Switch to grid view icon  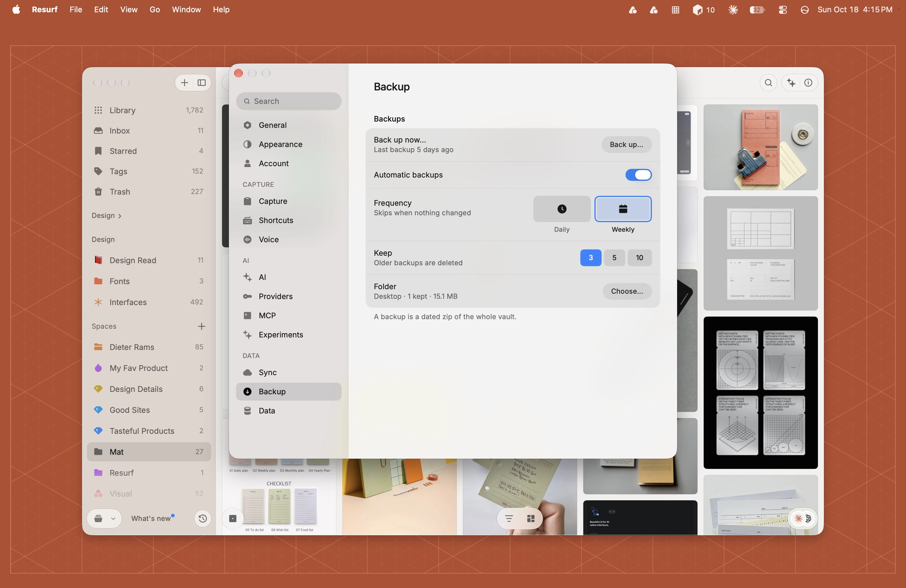(531, 519)
